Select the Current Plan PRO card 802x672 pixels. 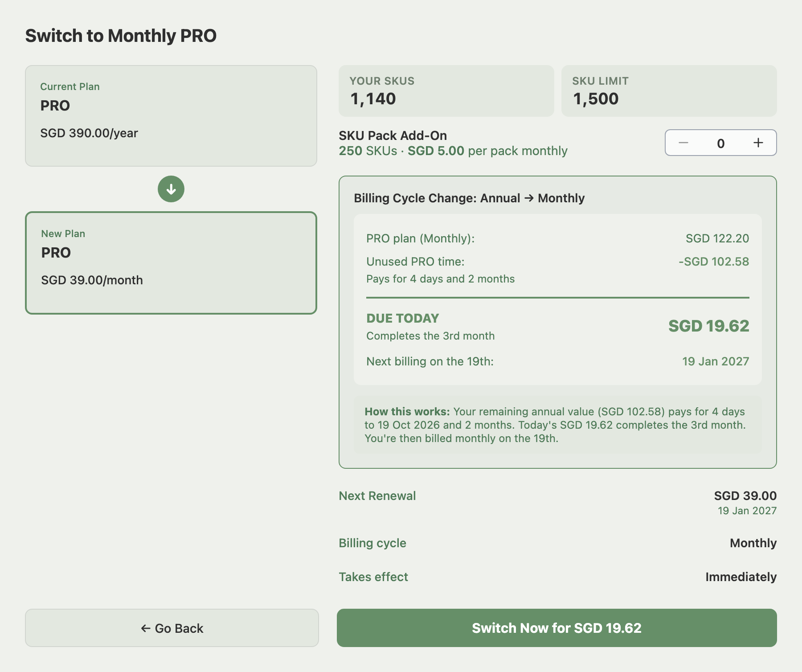tap(171, 116)
